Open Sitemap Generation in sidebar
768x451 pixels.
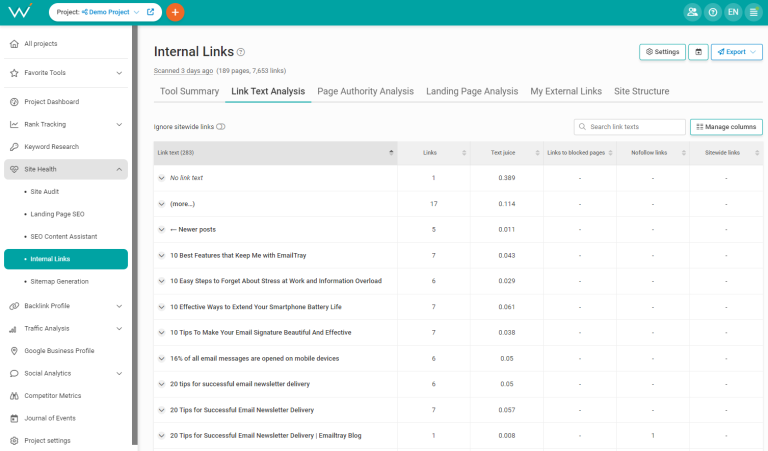(59, 282)
